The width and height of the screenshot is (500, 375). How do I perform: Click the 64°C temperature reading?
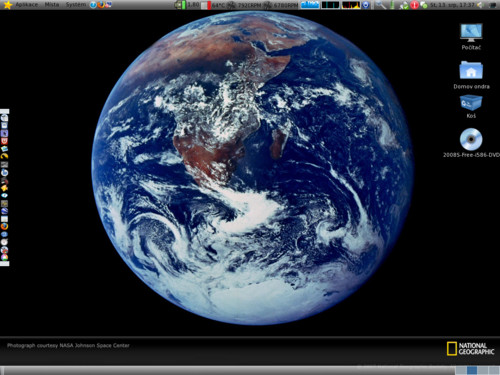219,5
